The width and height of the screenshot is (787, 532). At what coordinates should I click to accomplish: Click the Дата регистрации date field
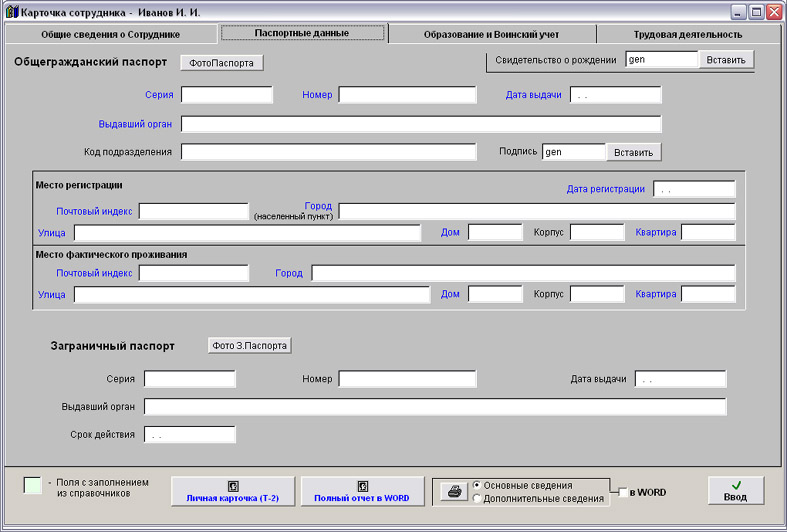693,189
